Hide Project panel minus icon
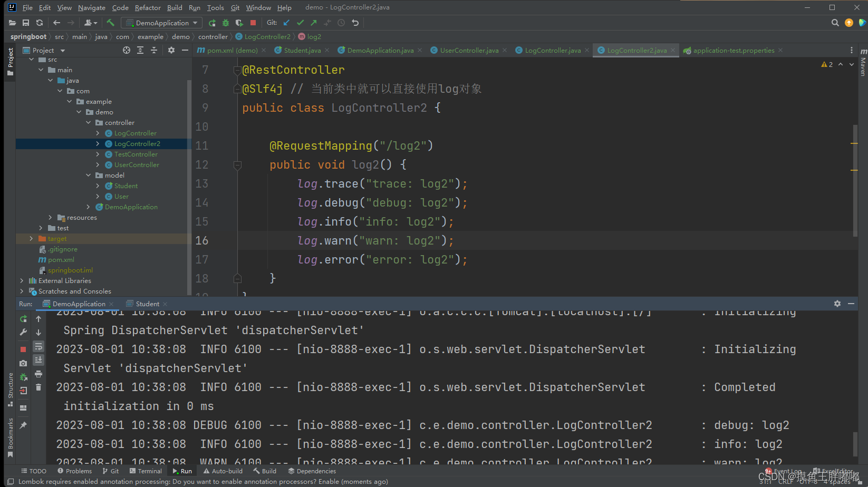The width and height of the screenshot is (868, 487). pos(185,50)
